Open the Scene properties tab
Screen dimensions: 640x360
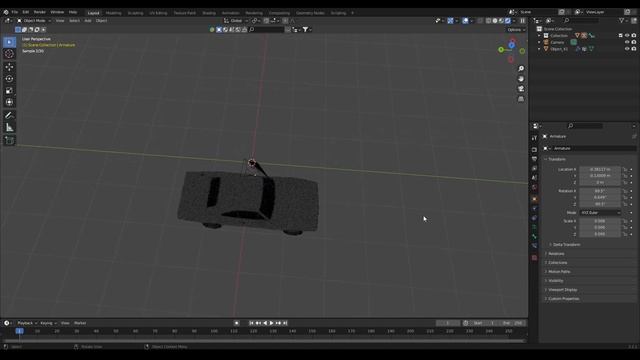point(534,178)
